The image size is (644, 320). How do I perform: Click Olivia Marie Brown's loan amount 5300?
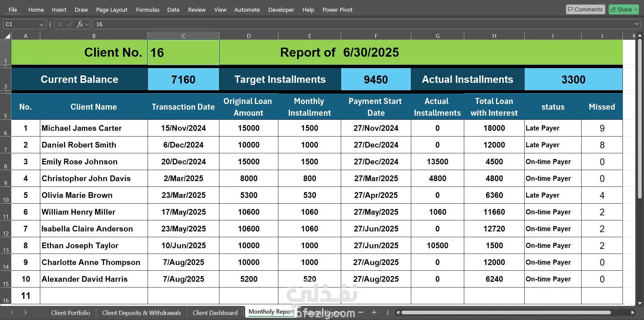(x=249, y=195)
